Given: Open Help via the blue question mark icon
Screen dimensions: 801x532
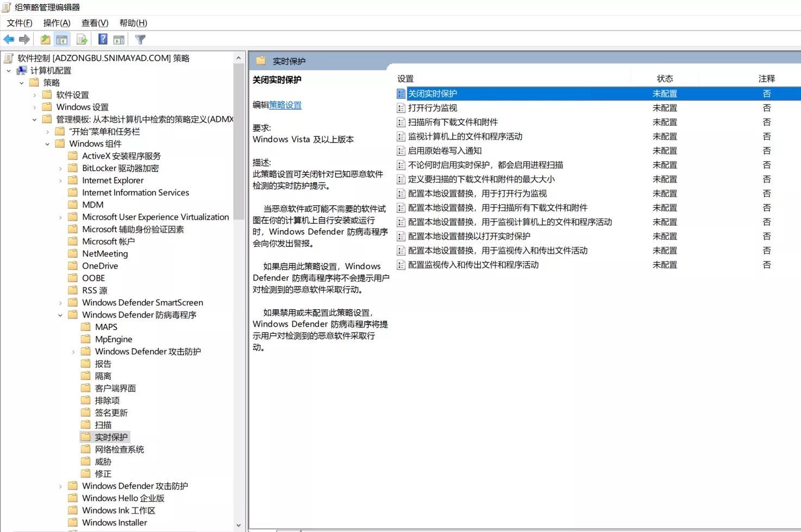Looking at the screenshot, I should coord(103,39).
